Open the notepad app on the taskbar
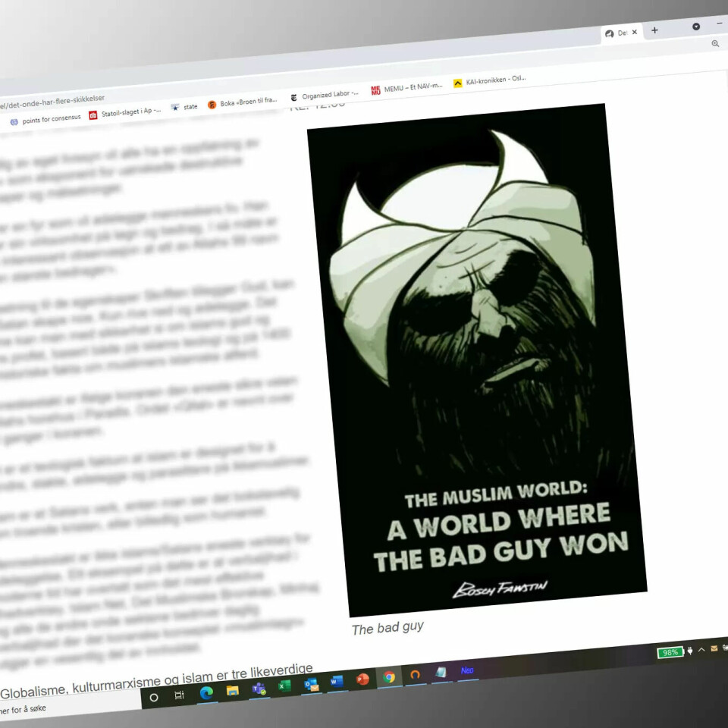 click(x=441, y=672)
